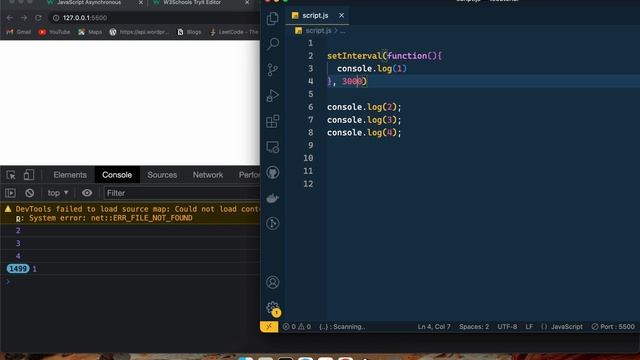The width and height of the screenshot is (640, 360).
Task: Click the Scanning status bar item
Action: tap(342, 327)
